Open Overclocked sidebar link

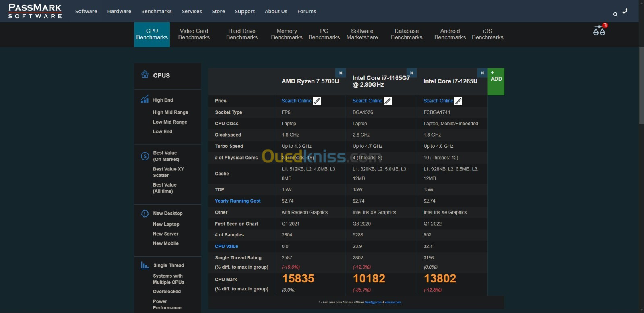click(167, 292)
